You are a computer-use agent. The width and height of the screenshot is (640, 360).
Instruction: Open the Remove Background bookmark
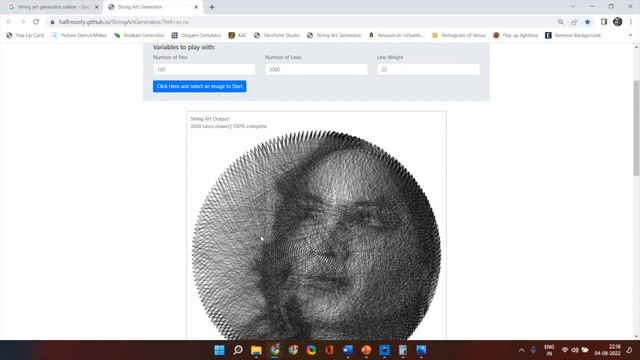click(x=573, y=36)
